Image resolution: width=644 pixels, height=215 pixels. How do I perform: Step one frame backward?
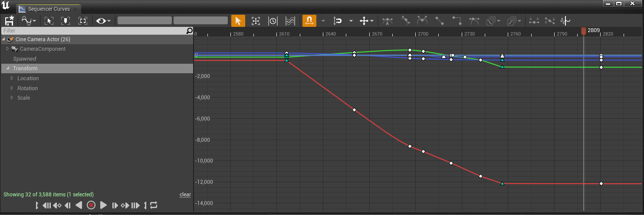68,205
